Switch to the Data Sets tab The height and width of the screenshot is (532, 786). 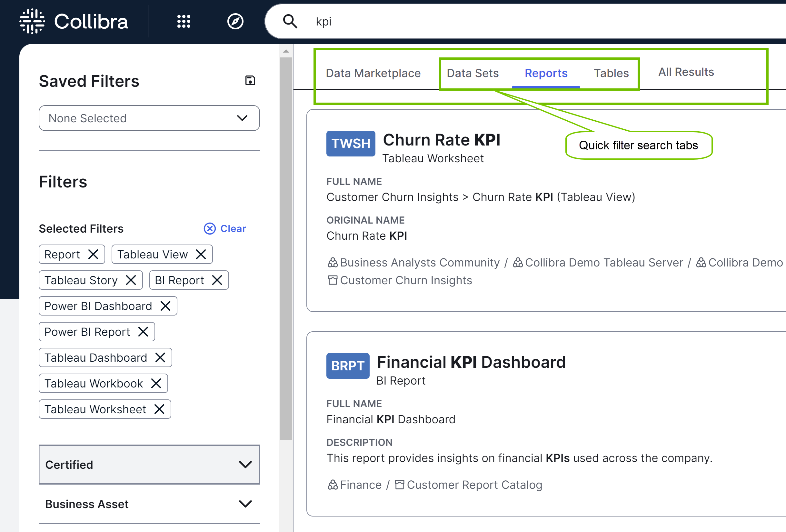coord(473,73)
